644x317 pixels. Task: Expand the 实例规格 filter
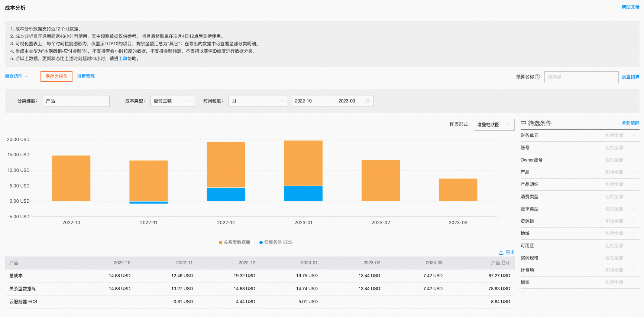click(x=580, y=258)
